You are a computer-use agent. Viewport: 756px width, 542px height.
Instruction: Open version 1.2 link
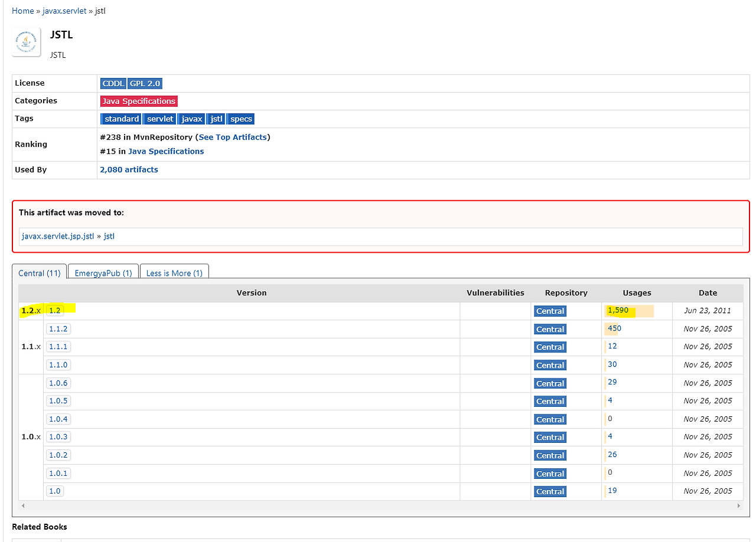[55, 311]
